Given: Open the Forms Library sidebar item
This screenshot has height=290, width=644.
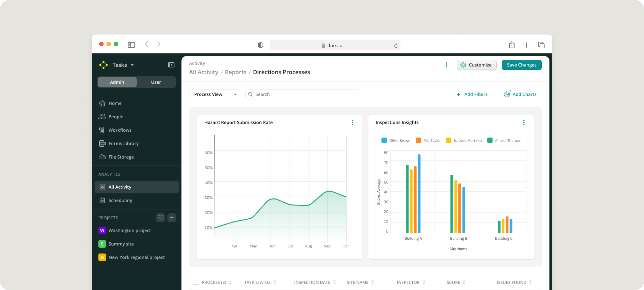Looking at the screenshot, I should click(123, 144).
